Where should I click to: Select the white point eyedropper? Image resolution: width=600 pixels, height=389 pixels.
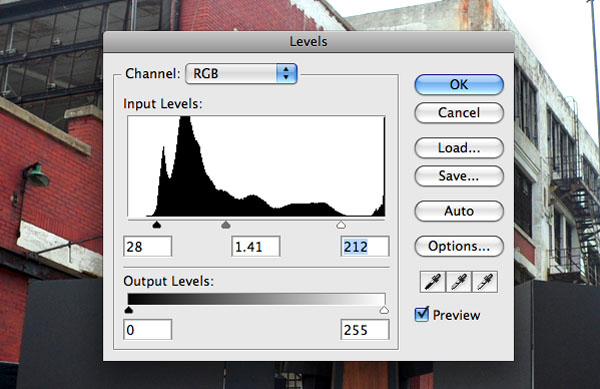(x=485, y=282)
